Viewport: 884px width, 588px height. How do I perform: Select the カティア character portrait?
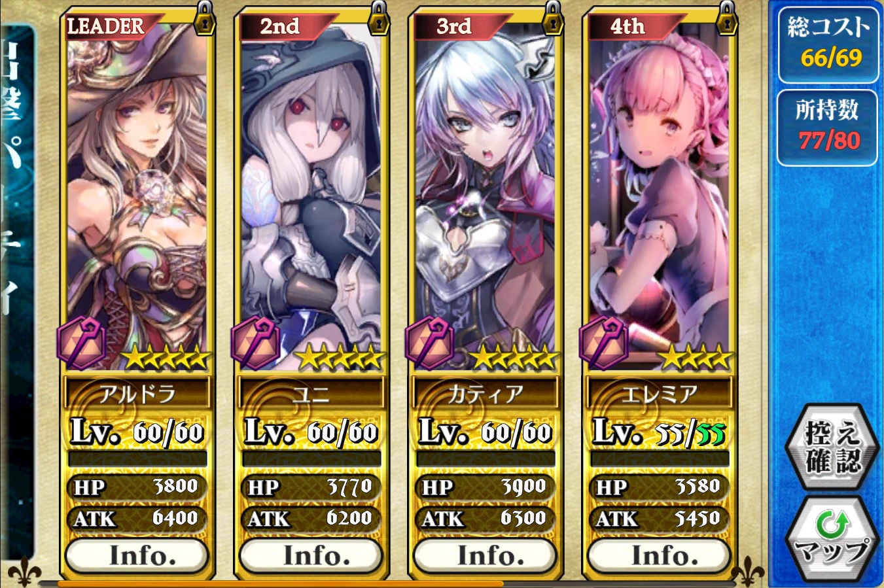pos(485,190)
